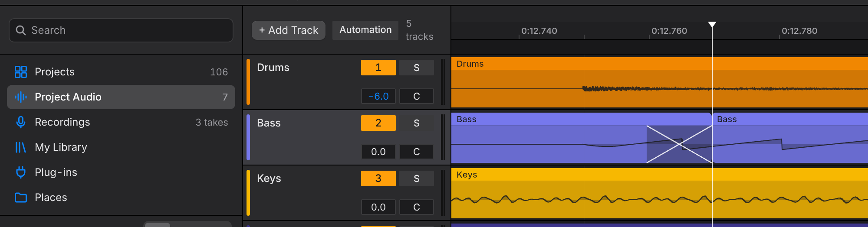Click the Drums track orange color strip
The height and width of the screenshot is (227, 868).
tap(248, 82)
